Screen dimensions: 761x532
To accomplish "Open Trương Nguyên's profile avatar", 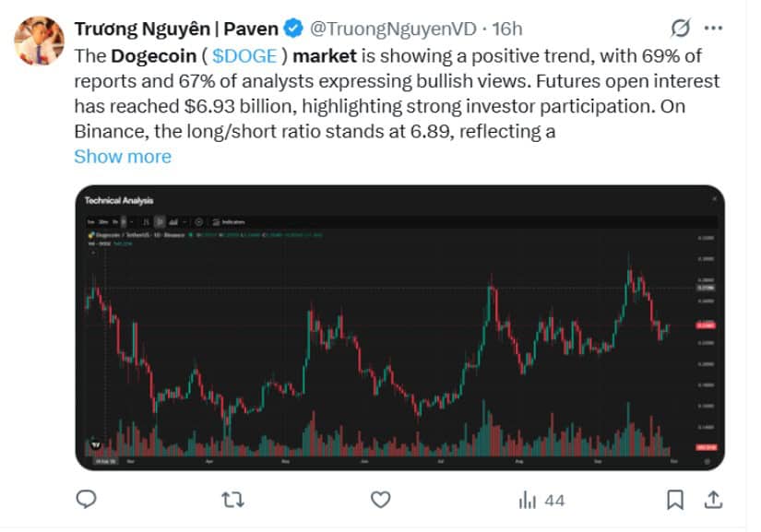I will coord(39,41).
